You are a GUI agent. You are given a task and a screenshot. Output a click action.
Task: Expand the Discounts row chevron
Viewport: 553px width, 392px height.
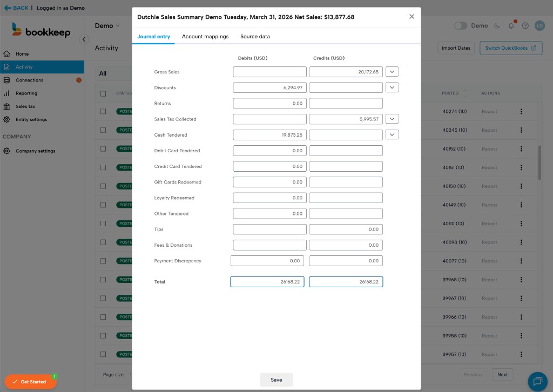click(x=392, y=87)
